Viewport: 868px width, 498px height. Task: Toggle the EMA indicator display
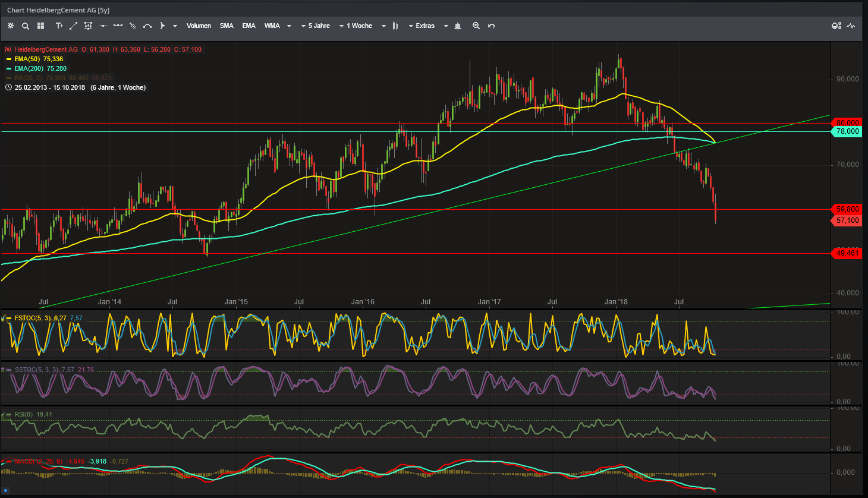[249, 26]
